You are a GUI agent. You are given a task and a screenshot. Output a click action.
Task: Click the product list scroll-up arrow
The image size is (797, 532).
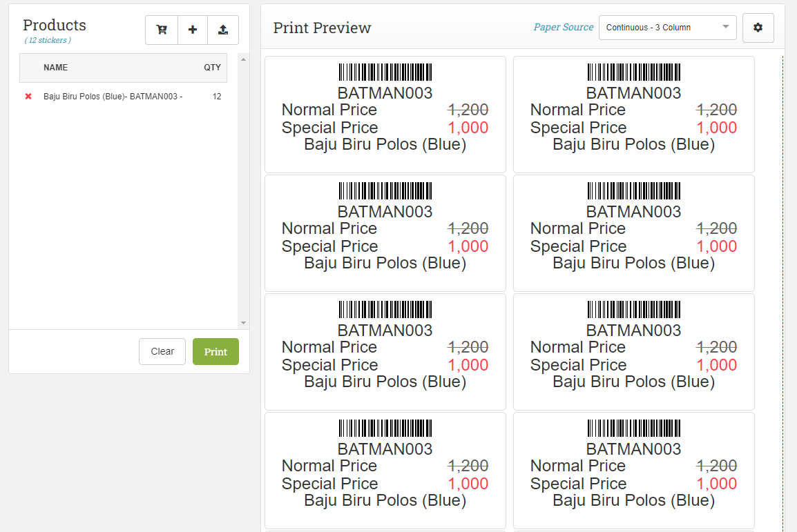tap(244, 59)
